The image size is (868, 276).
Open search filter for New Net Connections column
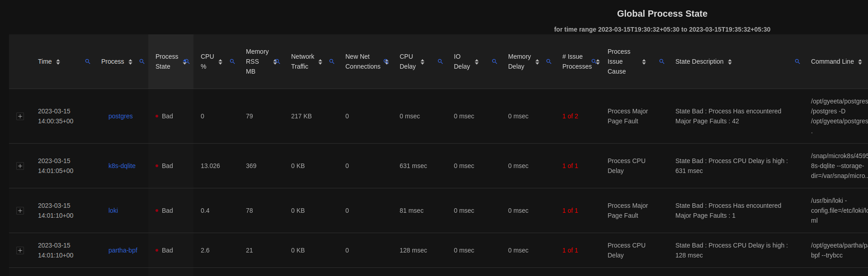click(386, 61)
